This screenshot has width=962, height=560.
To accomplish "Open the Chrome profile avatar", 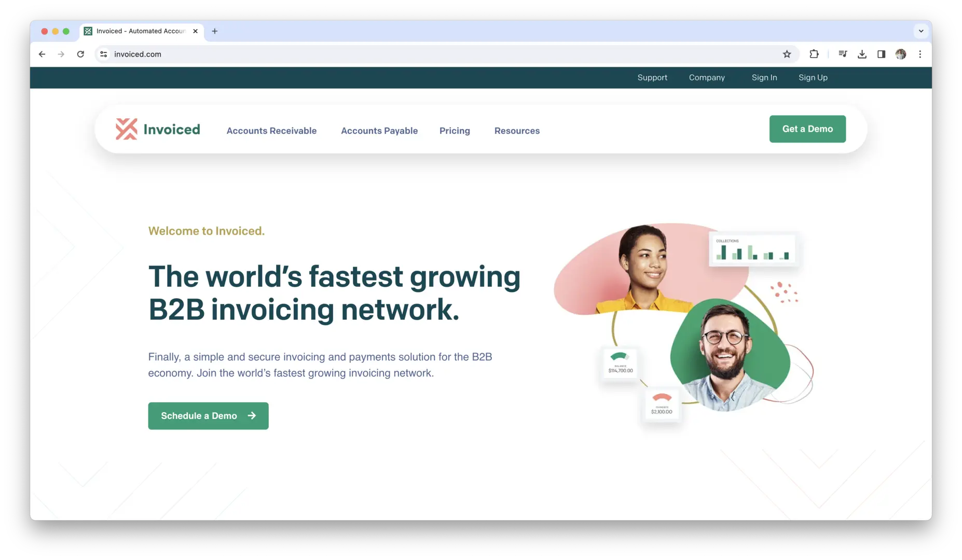I will coord(901,54).
